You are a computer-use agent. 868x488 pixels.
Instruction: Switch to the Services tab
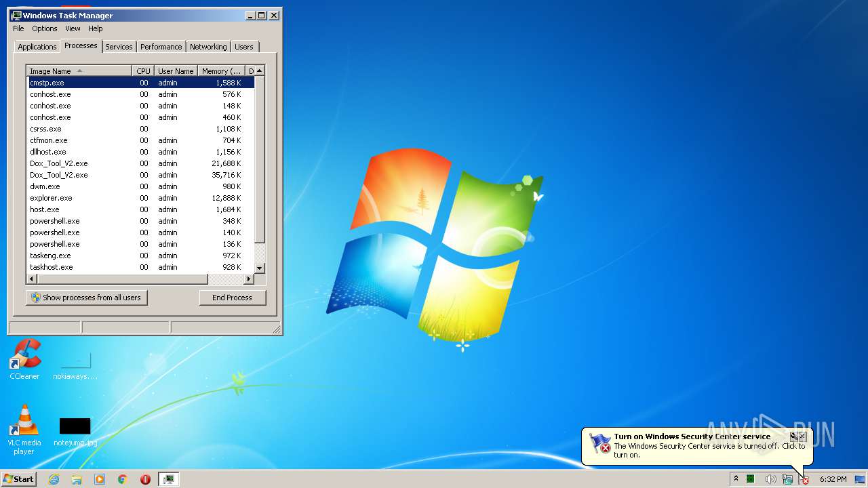click(119, 47)
